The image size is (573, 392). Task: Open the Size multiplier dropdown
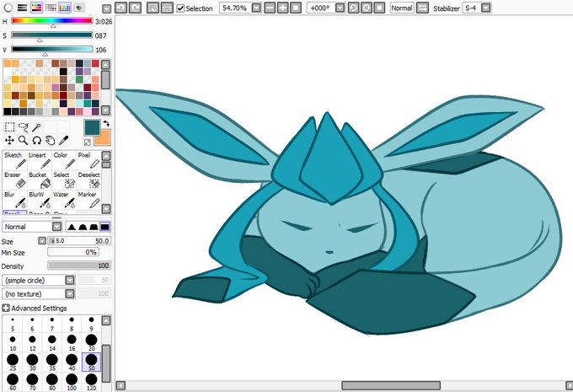[42, 240]
